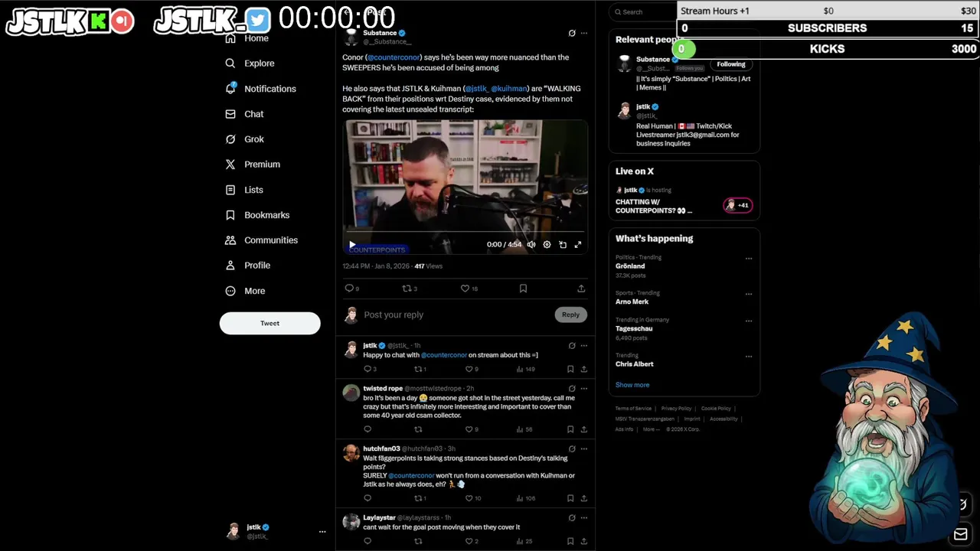Screen dimensions: 980x551
Task: Like twisted rope's comment
Action: click(469, 429)
